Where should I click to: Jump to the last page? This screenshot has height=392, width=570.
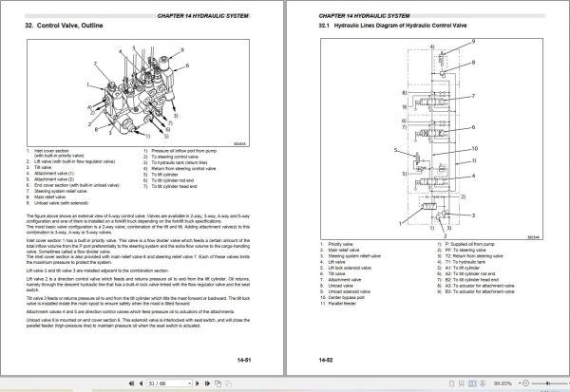click(207, 383)
